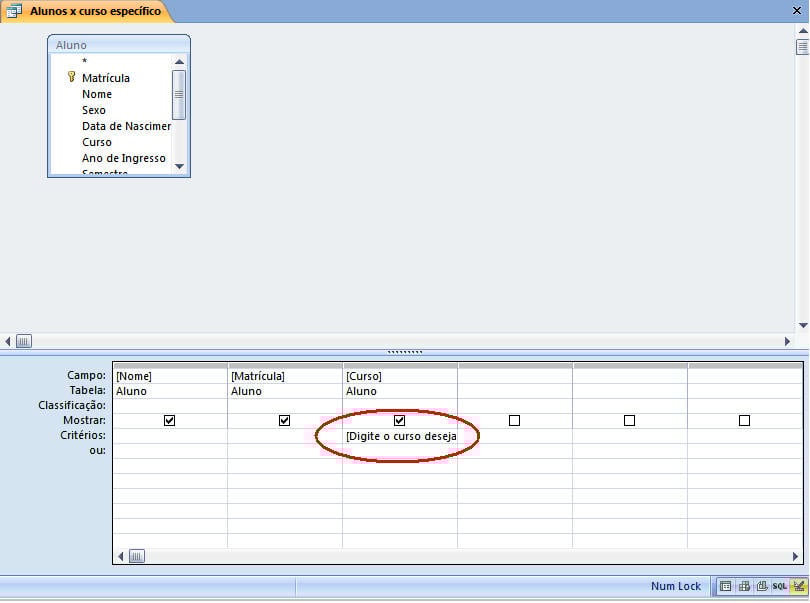Viewport: 810px width, 603px height.
Task: Click Tabela cell Aluno under [Nome]
Action: coord(170,391)
